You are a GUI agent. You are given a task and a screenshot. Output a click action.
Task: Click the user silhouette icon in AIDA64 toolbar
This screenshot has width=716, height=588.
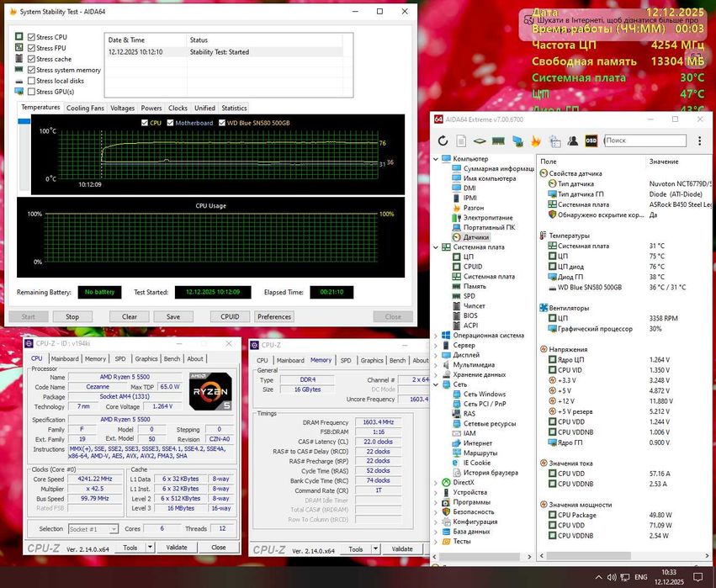pyautogui.click(x=573, y=140)
